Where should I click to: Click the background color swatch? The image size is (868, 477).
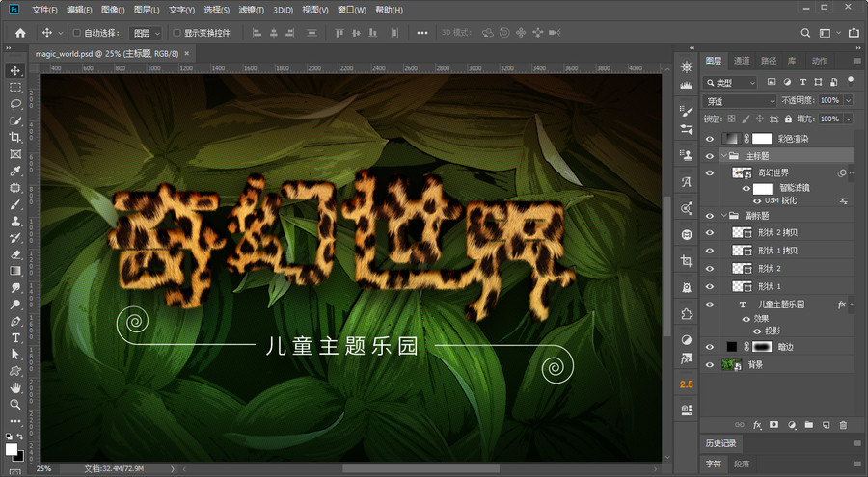(20, 458)
